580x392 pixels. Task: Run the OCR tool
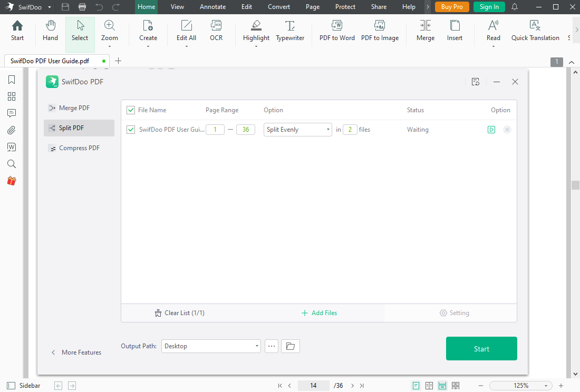[216, 31]
